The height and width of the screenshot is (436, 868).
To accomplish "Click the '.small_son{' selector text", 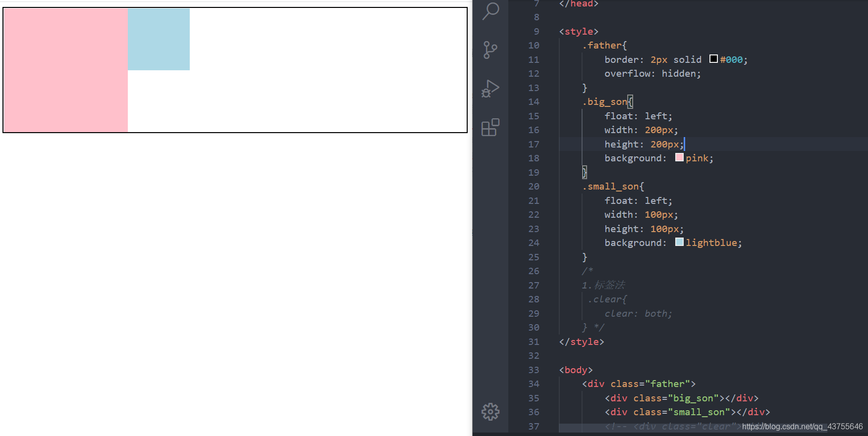I will coord(613,187).
